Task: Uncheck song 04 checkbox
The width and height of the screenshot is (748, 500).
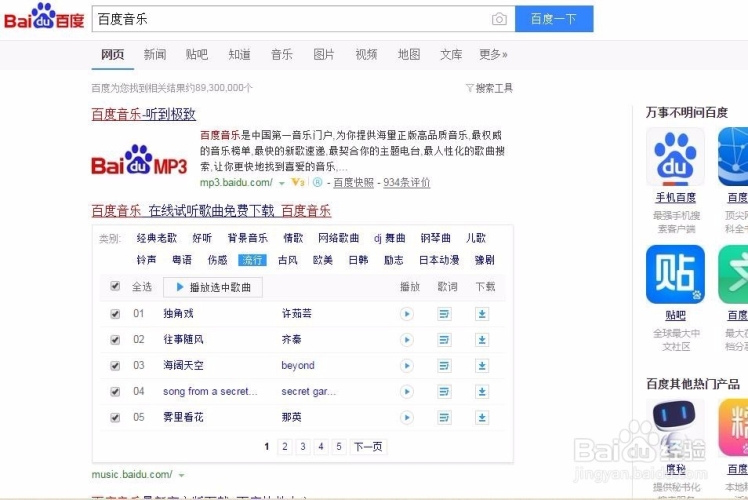Action: pyautogui.click(x=115, y=391)
